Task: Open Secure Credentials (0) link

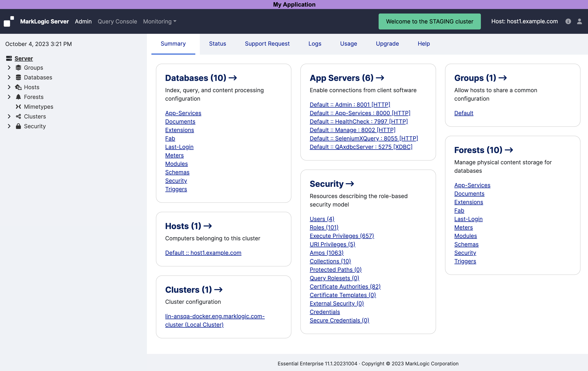Action: pyautogui.click(x=339, y=320)
